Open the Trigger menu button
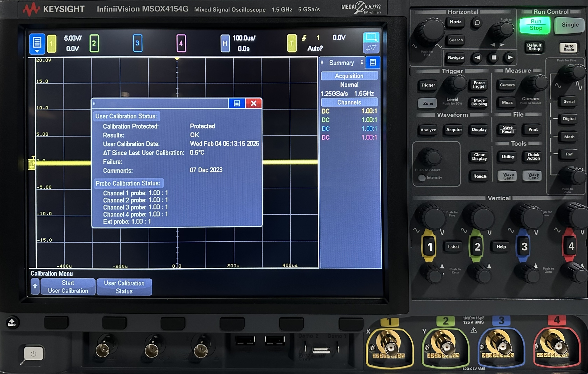Viewport: 588px width, 374px height. [428, 85]
